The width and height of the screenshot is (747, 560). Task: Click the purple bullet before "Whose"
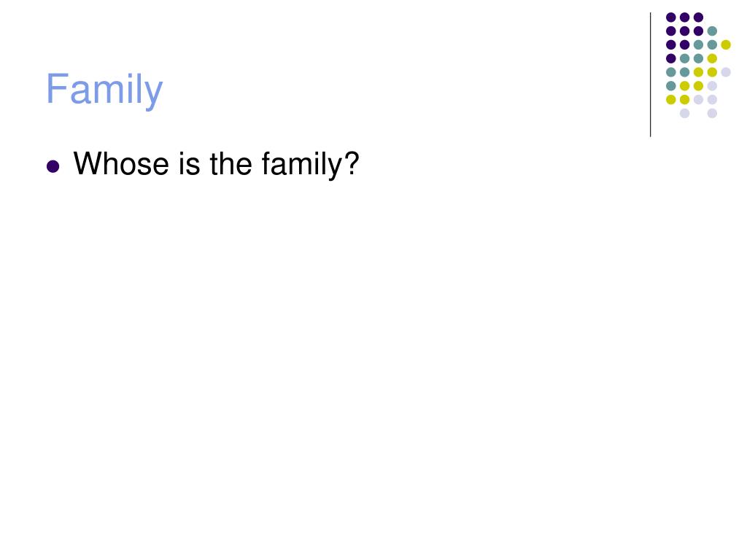[53, 166]
